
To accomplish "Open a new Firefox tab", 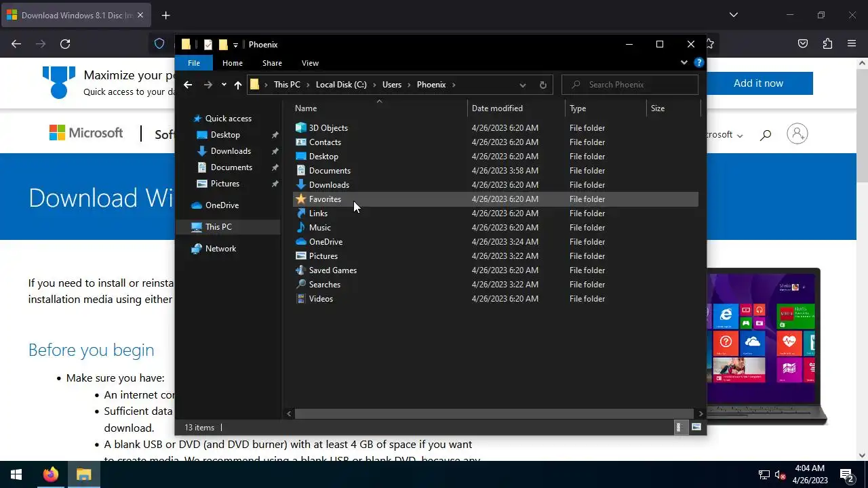I will [x=166, y=15].
